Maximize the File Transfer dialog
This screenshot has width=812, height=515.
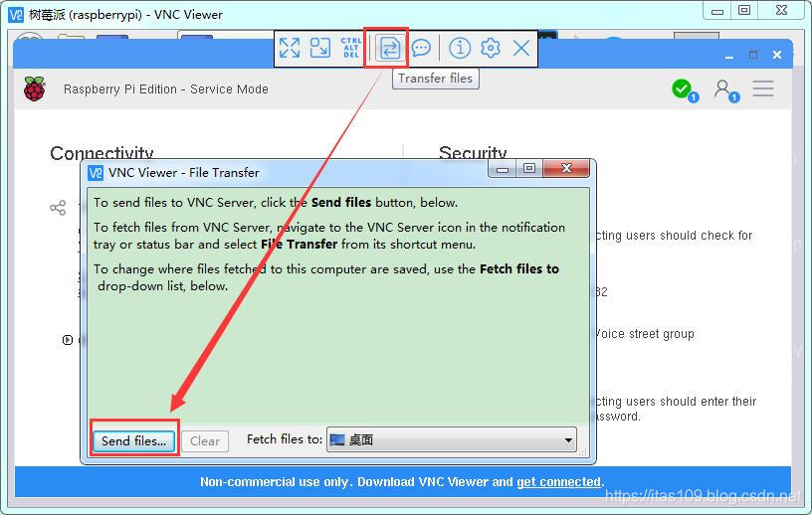pos(529,169)
